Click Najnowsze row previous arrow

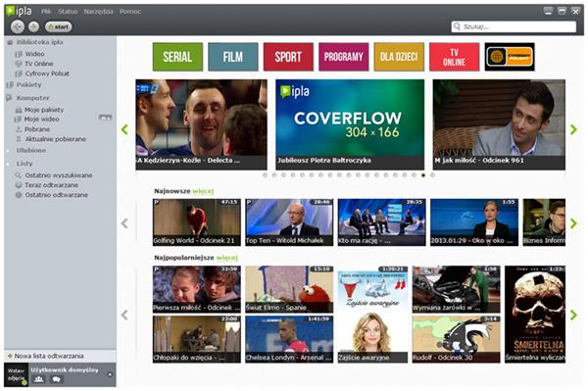[124, 223]
